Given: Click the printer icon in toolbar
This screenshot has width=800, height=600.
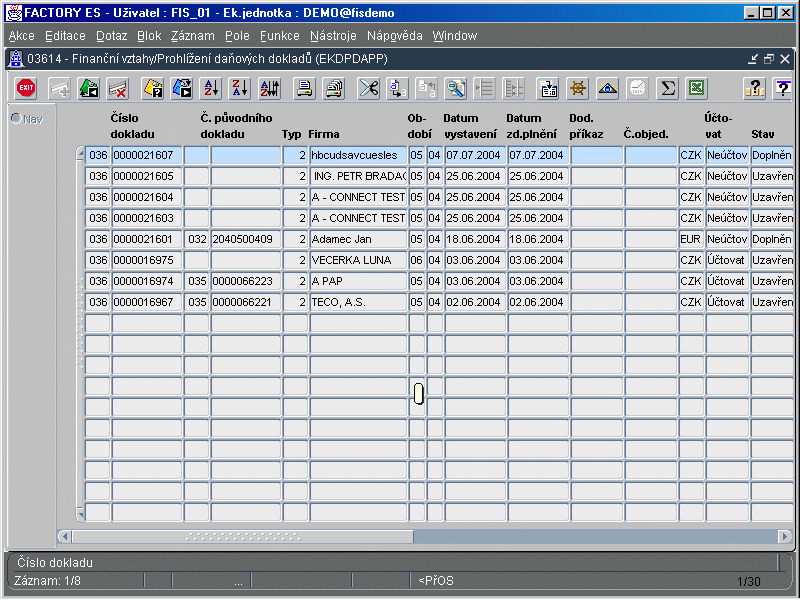Looking at the screenshot, I should (x=304, y=89).
